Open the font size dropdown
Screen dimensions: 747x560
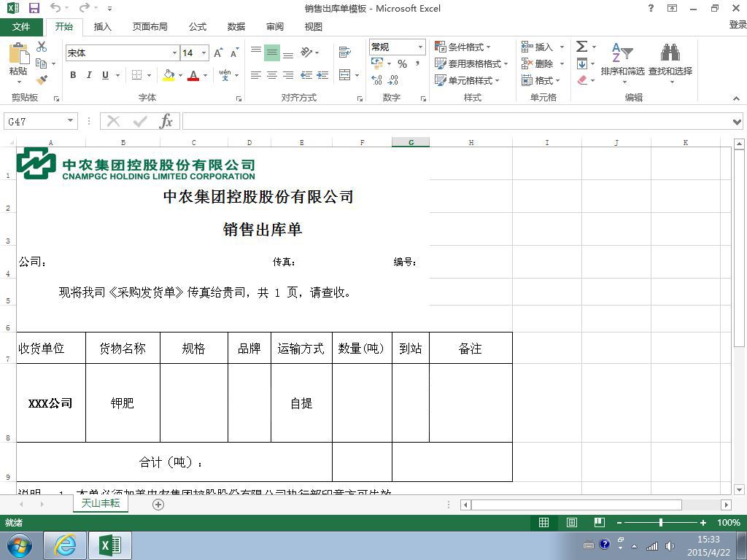pyautogui.click(x=204, y=52)
